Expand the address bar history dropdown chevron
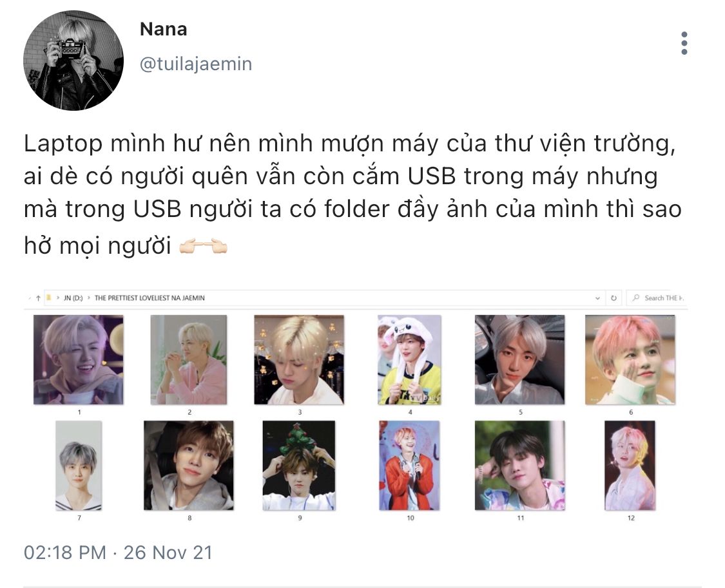 click(598, 298)
